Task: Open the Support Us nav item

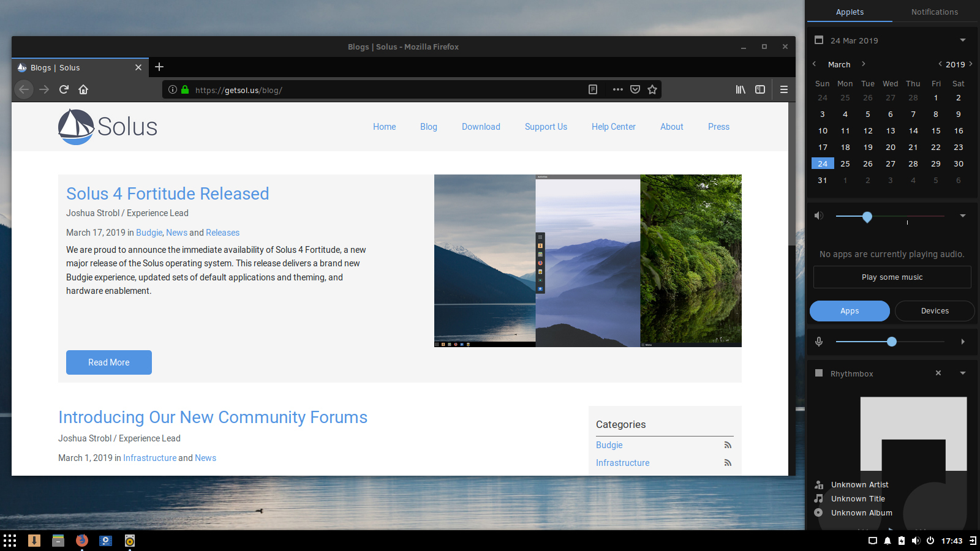Action: (546, 127)
